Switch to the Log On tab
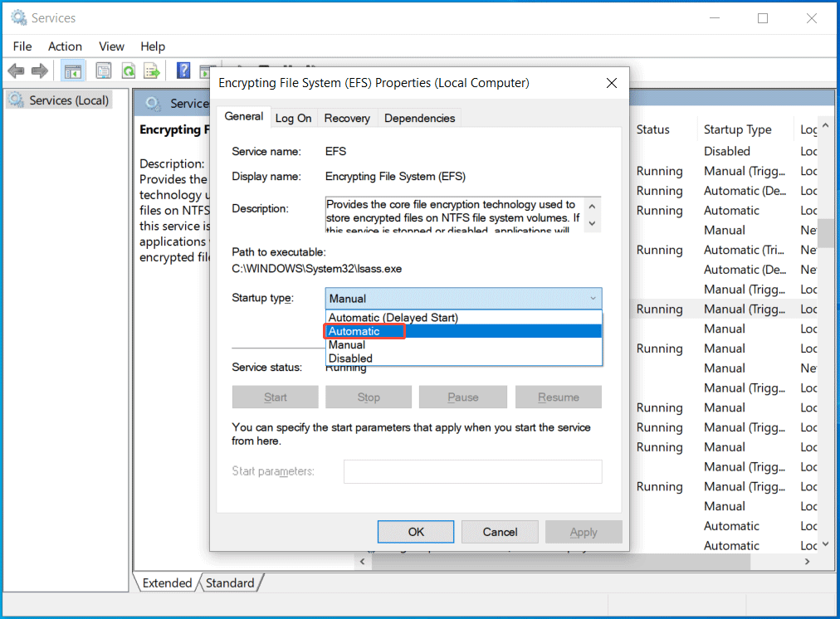Viewport: 840px width, 619px height. tap(293, 117)
